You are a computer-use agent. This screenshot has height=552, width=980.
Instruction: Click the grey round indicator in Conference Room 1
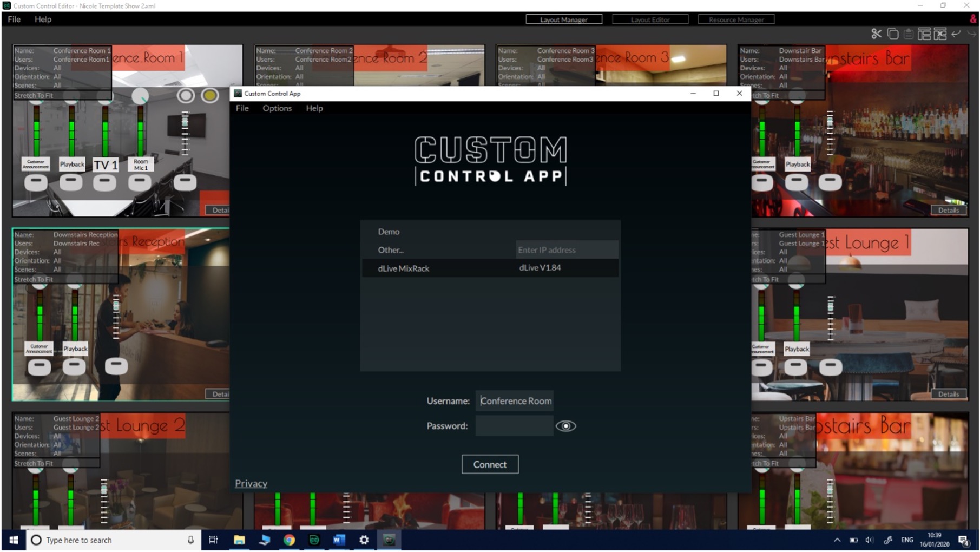(186, 96)
